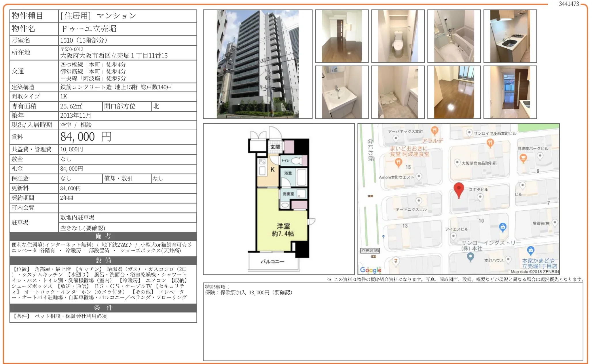The image size is (592, 364).
Task: Open the bathroom shower photo thumbnail
Action: pos(454,36)
